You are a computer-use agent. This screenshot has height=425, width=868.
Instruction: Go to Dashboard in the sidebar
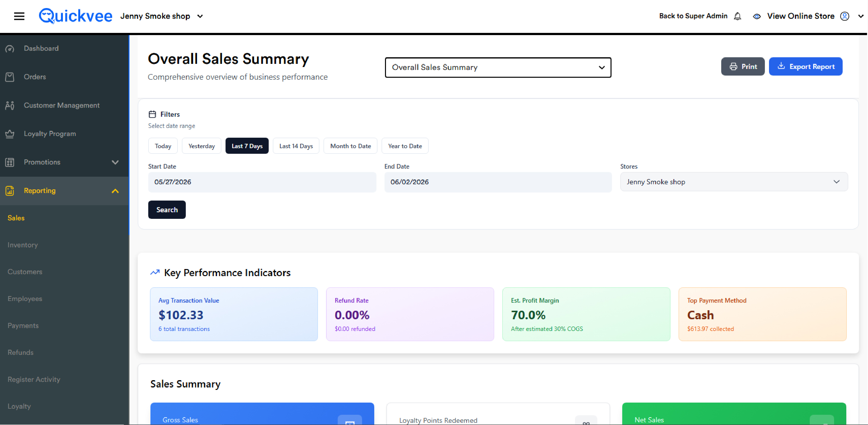64,48
